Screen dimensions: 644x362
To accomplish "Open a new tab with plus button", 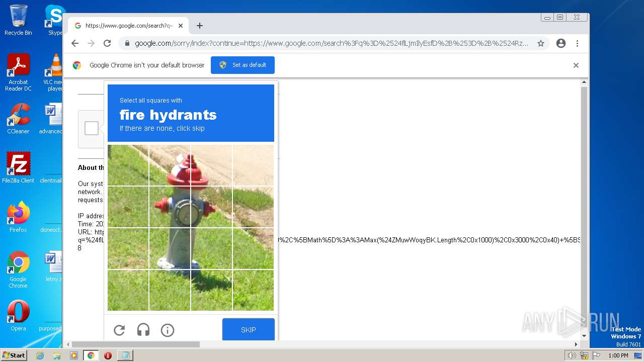I will (200, 26).
